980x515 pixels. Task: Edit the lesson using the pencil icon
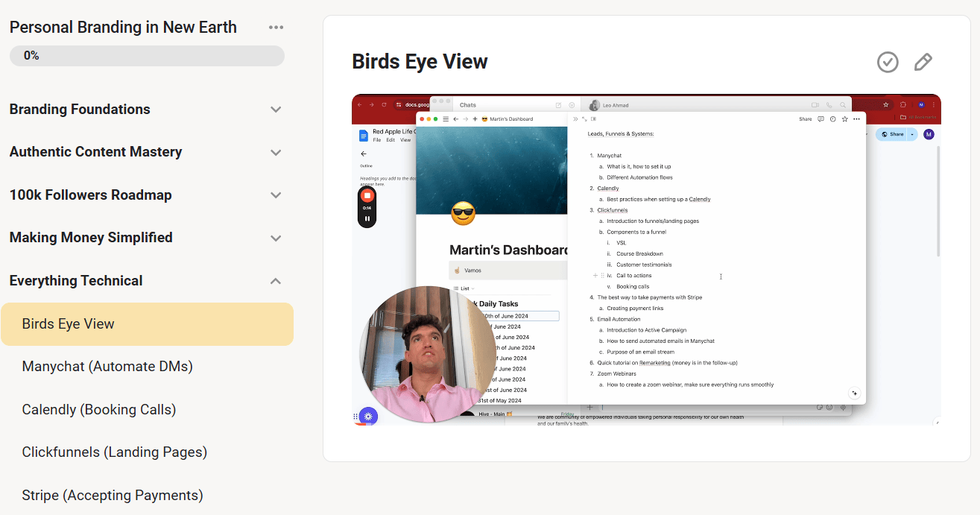923,63
